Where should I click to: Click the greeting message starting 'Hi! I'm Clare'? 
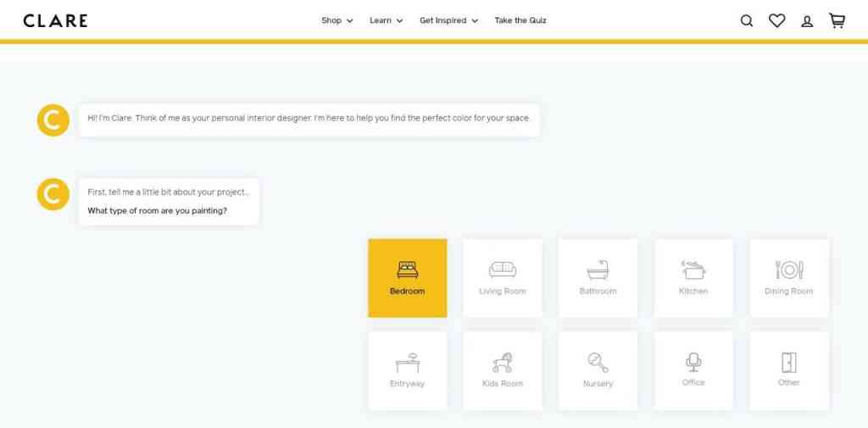tap(309, 119)
